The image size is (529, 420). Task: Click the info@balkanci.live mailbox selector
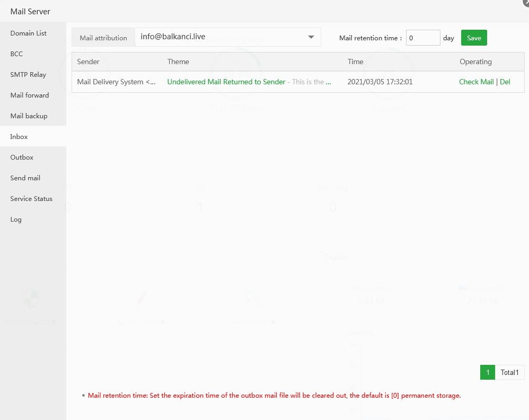point(228,37)
